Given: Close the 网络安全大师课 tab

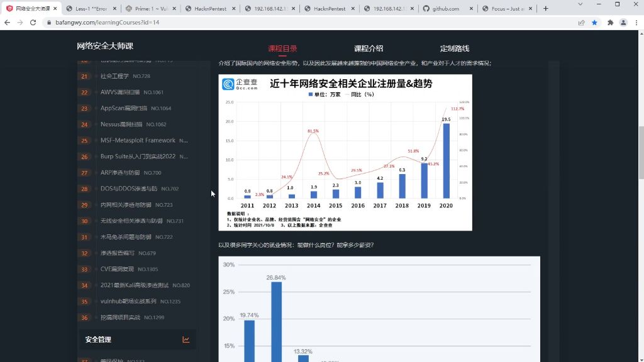Looking at the screenshot, I should [x=55, y=8].
